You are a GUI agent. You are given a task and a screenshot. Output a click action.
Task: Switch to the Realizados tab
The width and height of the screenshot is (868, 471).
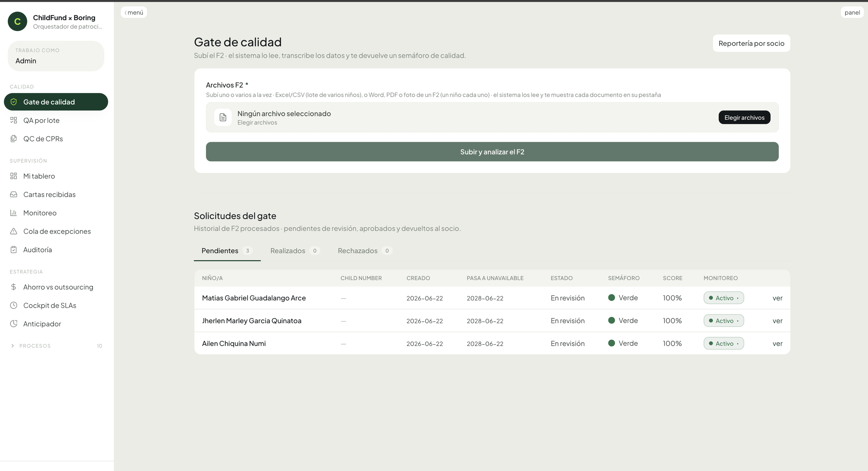point(295,251)
